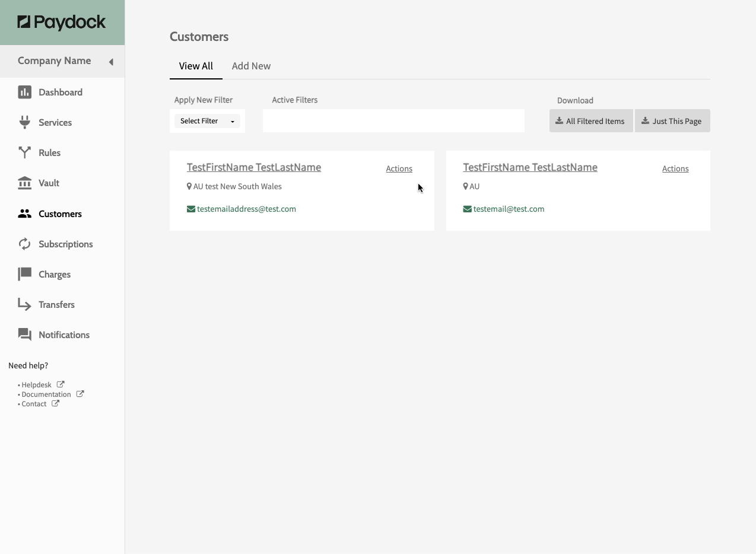Switch to the Add New tab
The image size is (756, 554).
pyautogui.click(x=251, y=66)
